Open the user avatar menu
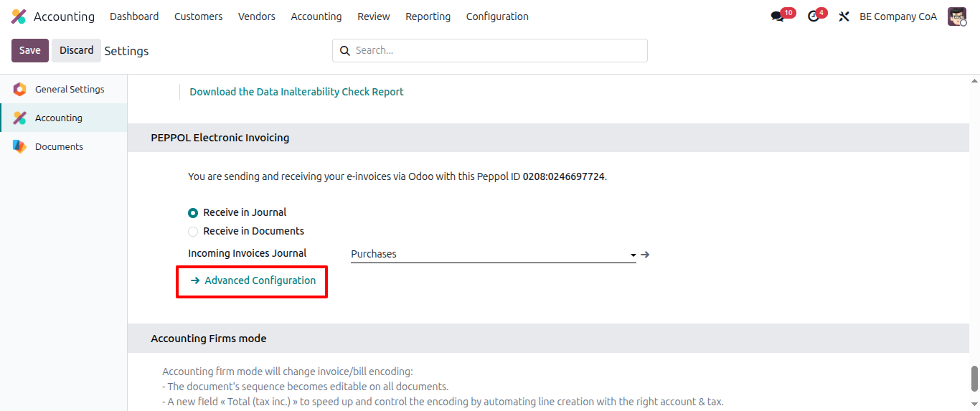This screenshot has height=411, width=980. click(x=957, y=16)
